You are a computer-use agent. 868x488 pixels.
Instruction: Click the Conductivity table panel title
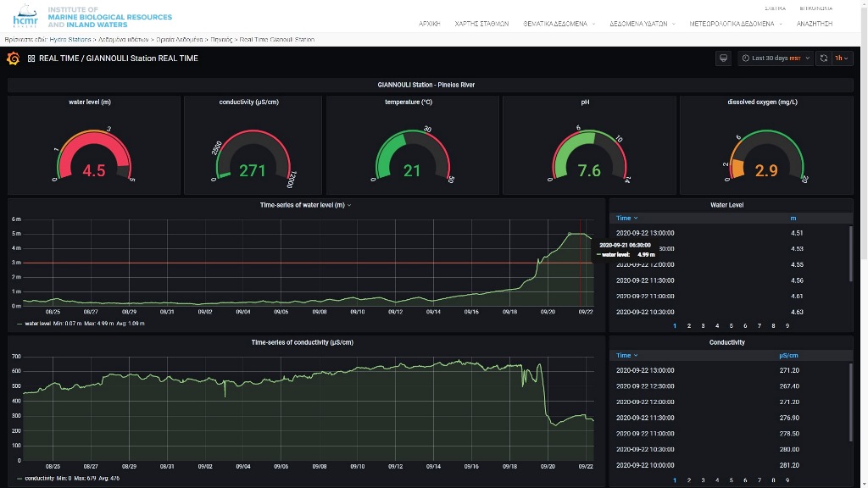726,342
